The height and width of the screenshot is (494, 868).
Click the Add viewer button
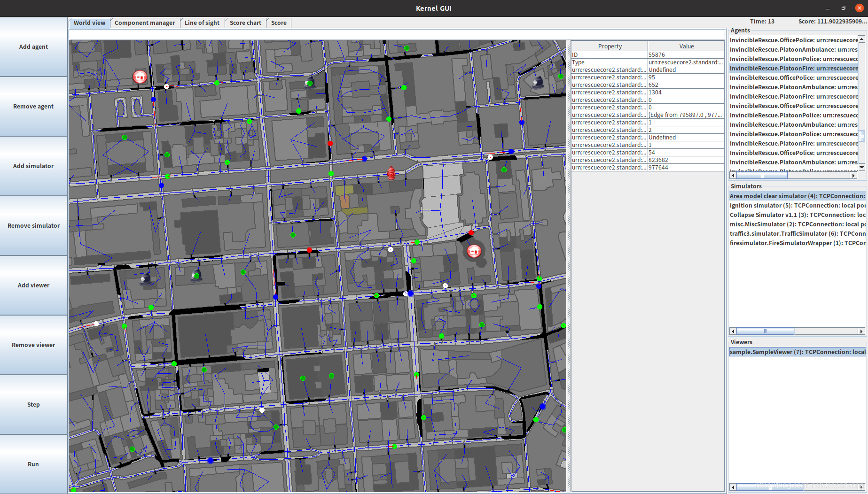[33, 286]
